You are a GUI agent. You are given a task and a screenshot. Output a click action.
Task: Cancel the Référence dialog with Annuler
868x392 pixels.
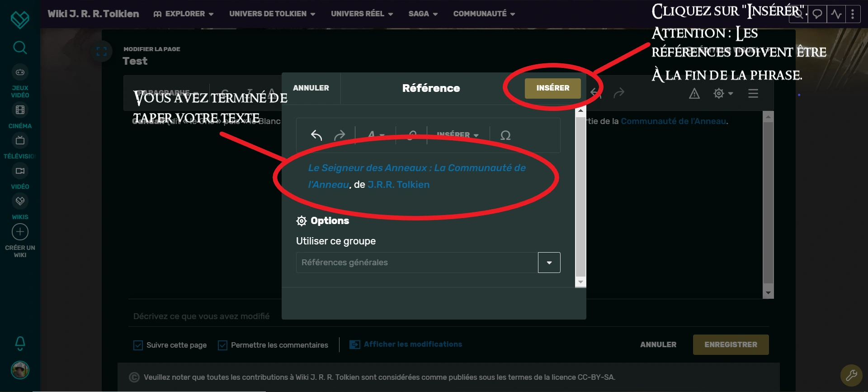pos(311,88)
